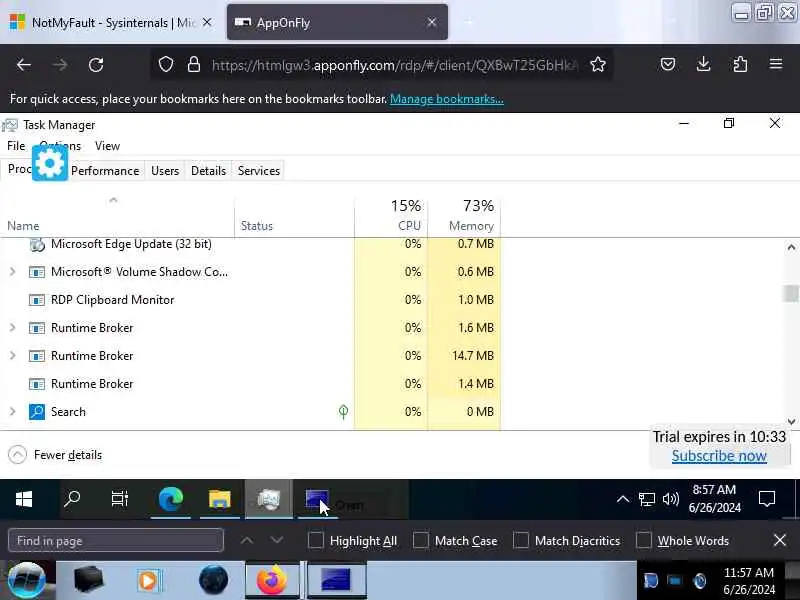Toggle the Match Case checkbox
The width and height of the screenshot is (800, 600).
(x=420, y=540)
